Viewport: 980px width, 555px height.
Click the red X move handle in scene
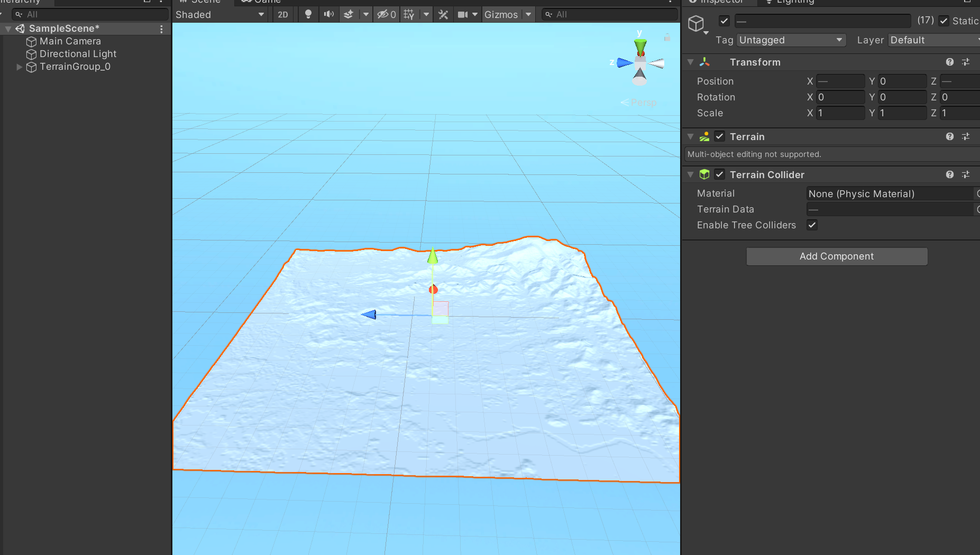(433, 289)
